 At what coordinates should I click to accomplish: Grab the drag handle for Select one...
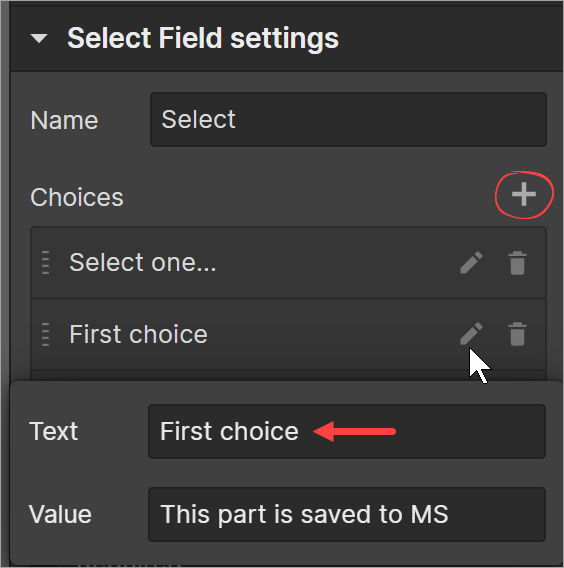46,262
